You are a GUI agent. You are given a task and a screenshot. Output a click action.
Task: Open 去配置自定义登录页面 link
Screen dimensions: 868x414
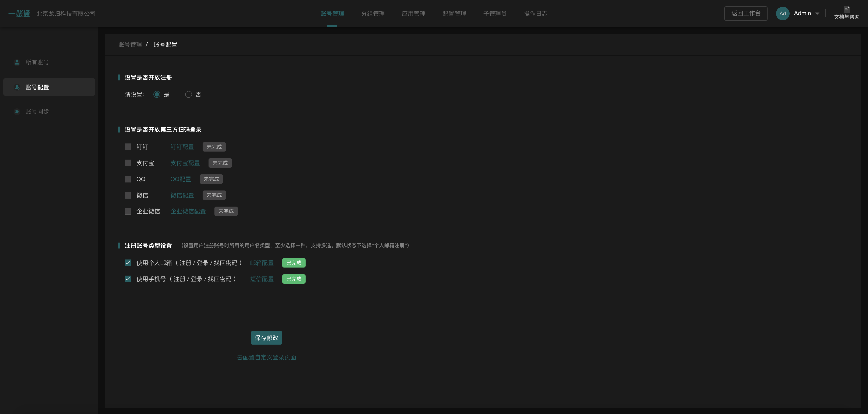coord(266,357)
